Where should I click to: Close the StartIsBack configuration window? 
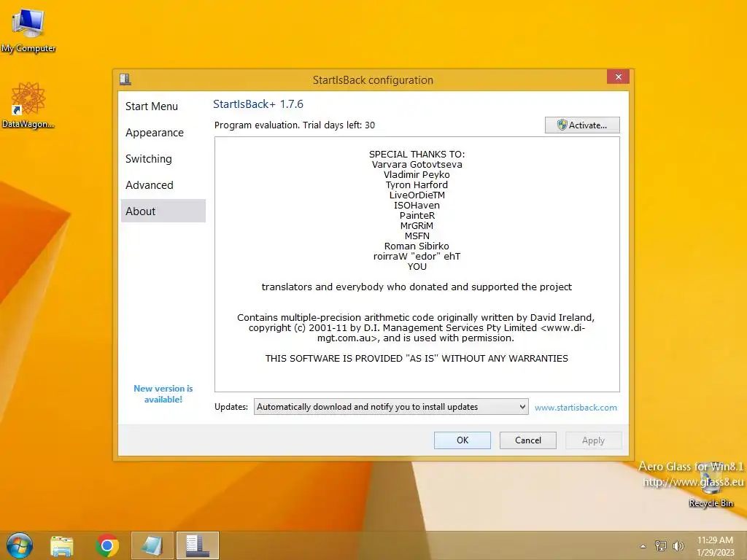(x=619, y=77)
